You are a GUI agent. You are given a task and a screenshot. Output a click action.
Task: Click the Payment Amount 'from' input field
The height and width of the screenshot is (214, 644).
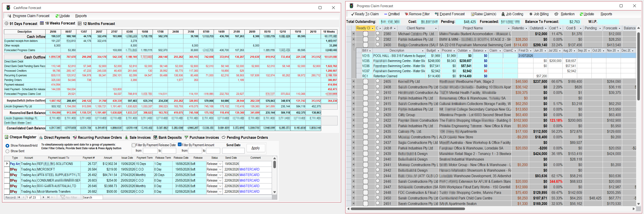[x=195, y=151]
